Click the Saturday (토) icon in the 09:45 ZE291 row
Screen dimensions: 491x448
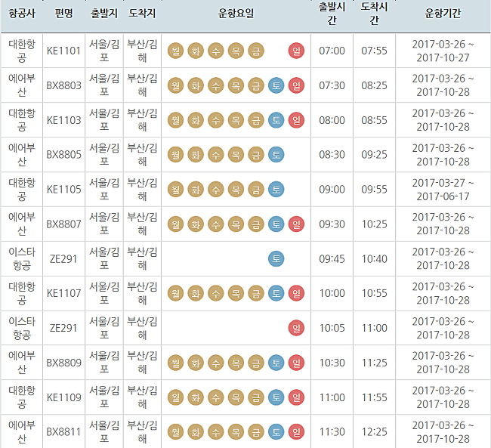tap(276, 259)
